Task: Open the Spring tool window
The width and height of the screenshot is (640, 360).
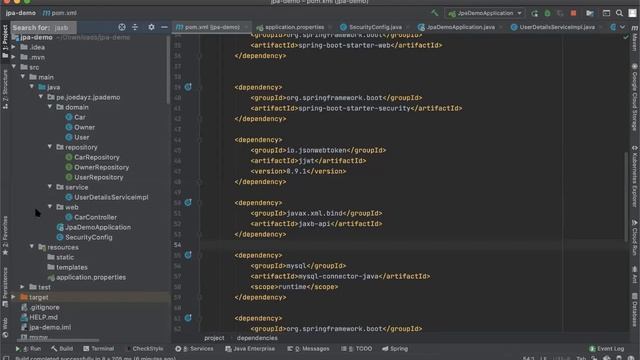Action: [395, 349]
